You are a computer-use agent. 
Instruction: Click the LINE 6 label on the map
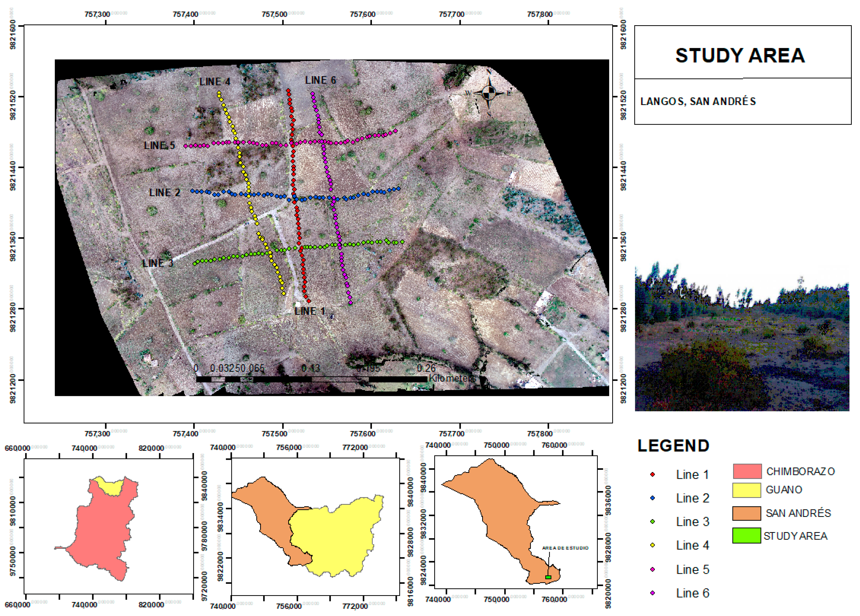click(x=320, y=80)
